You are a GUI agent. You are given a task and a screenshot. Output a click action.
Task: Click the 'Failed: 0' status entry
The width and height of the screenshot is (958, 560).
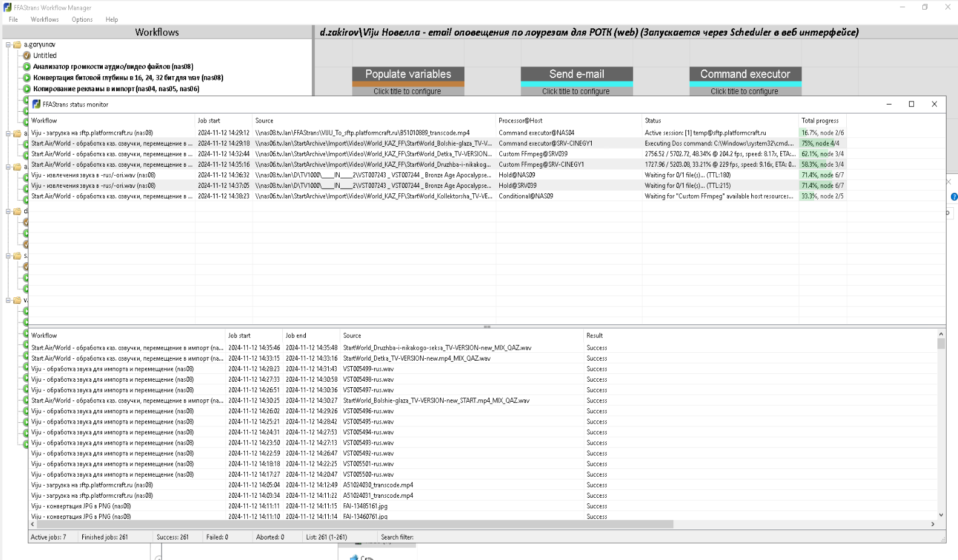click(x=217, y=537)
